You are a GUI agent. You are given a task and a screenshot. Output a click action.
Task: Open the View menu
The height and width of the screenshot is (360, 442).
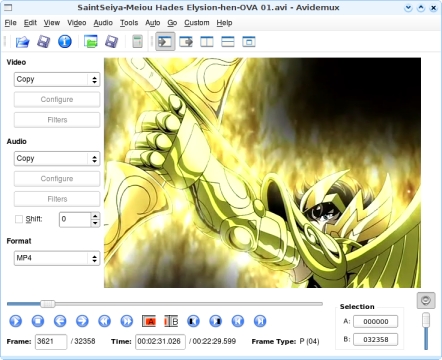click(x=52, y=23)
